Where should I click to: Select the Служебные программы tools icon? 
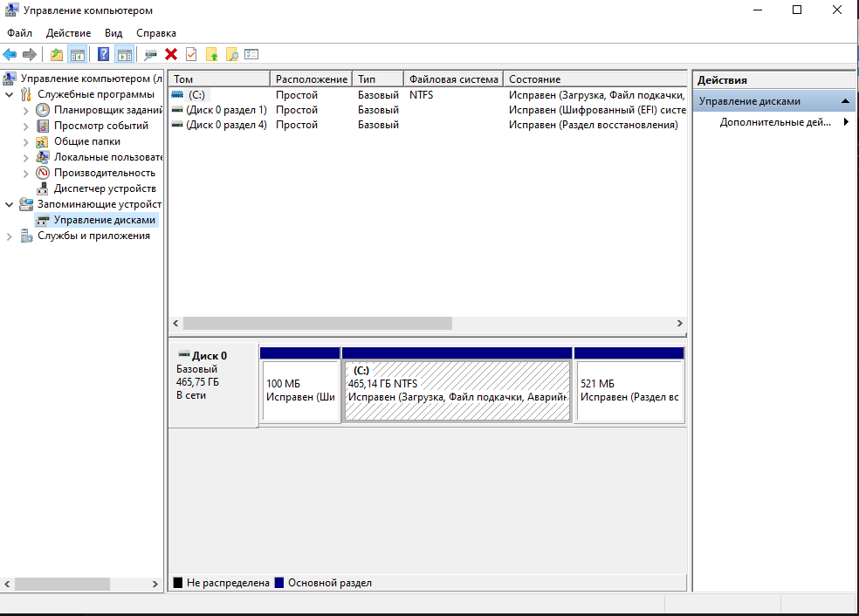pyautogui.click(x=25, y=95)
